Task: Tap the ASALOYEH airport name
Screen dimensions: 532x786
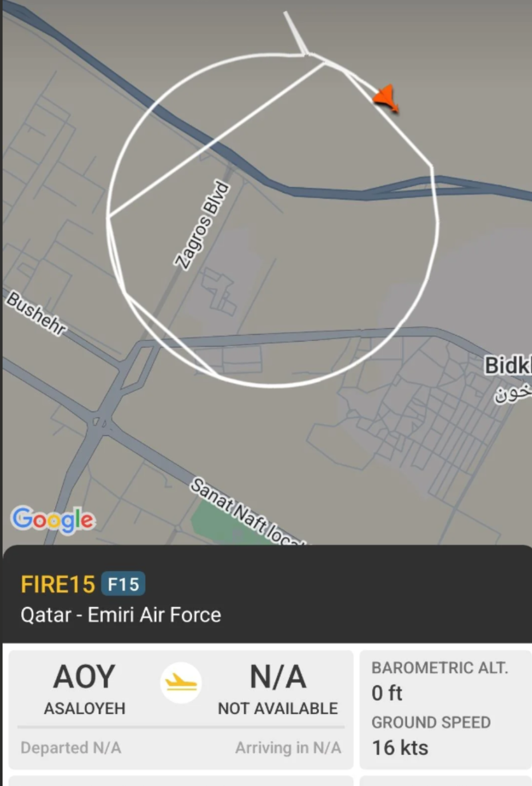Action: tap(85, 708)
